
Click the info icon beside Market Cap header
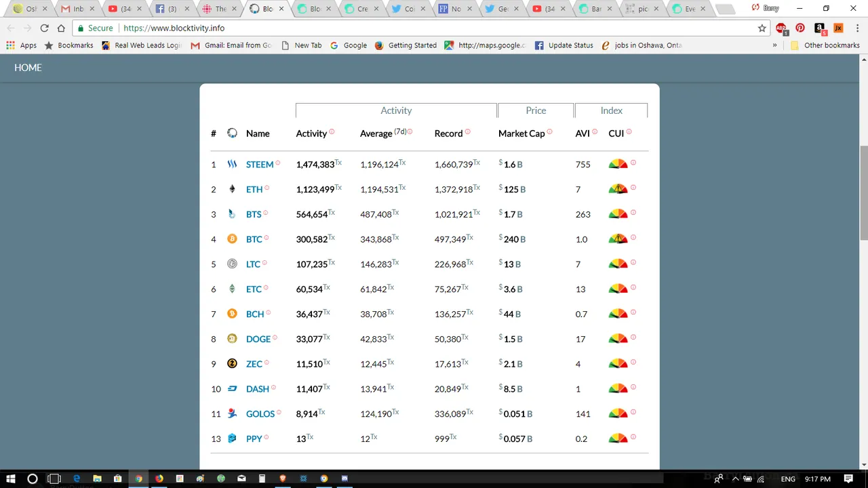pos(549,131)
